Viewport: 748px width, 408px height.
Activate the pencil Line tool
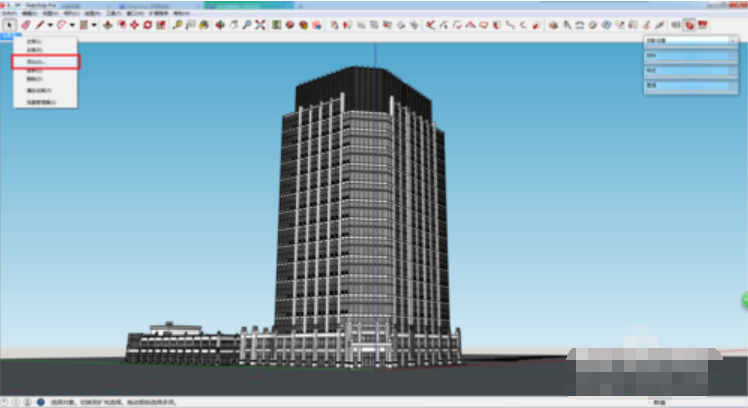tap(40, 25)
